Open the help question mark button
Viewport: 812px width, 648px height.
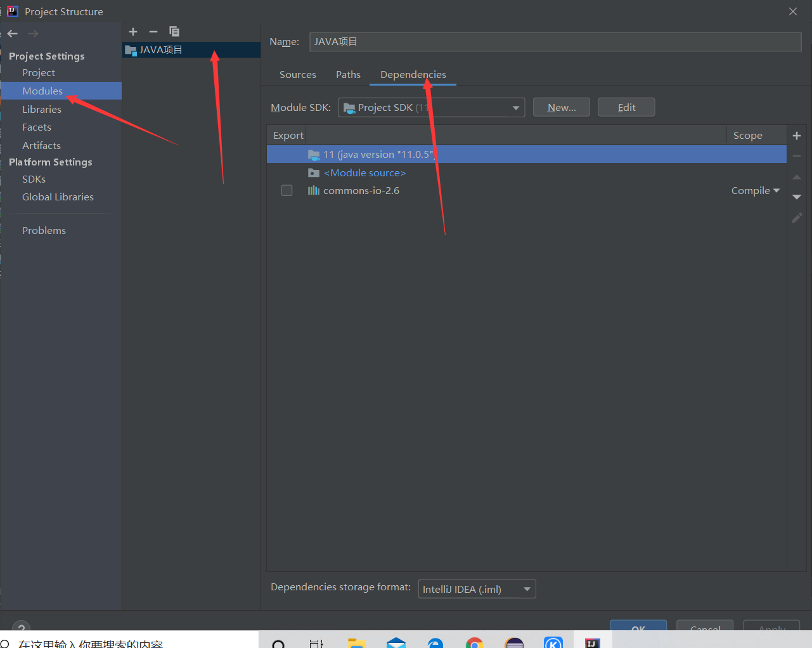[21, 626]
